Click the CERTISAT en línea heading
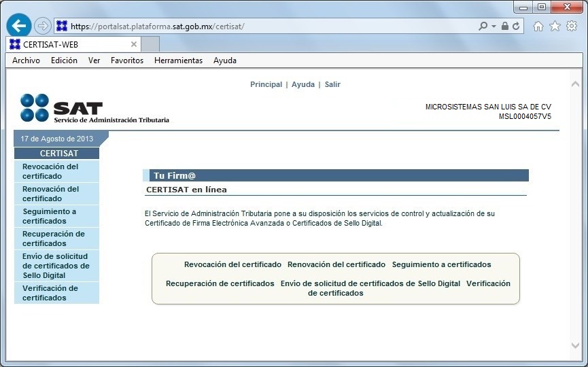 186,190
